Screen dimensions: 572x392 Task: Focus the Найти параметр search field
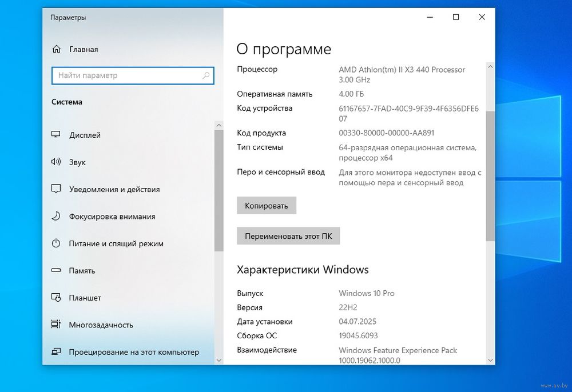[133, 75]
